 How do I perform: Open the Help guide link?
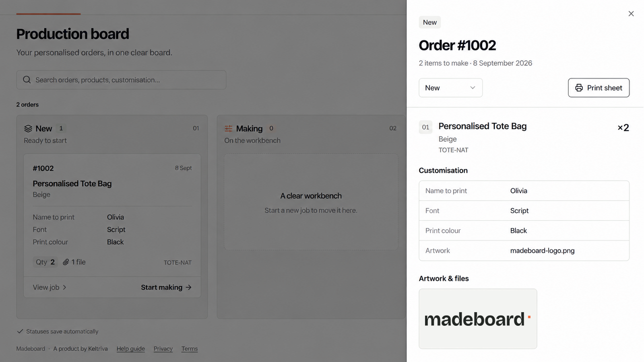click(131, 349)
